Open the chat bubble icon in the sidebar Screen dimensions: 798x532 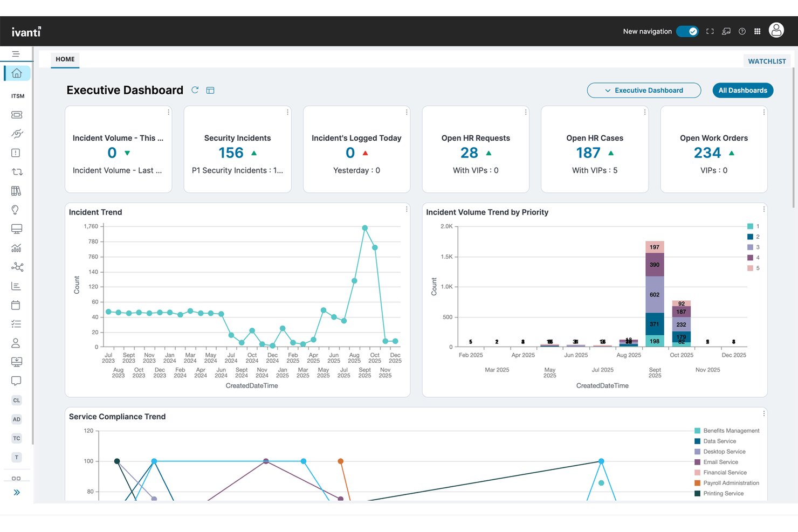tap(16, 381)
